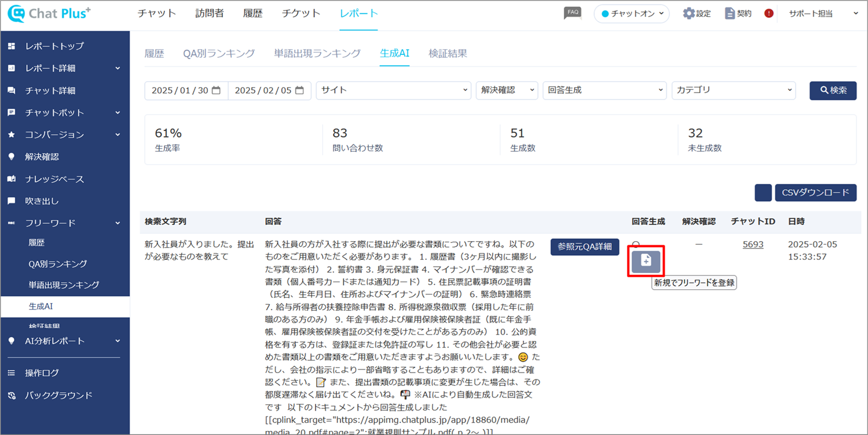This screenshot has width=868, height=435.
Task: Click the 吹き出し bubble icon
Action: pyautogui.click(x=11, y=201)
